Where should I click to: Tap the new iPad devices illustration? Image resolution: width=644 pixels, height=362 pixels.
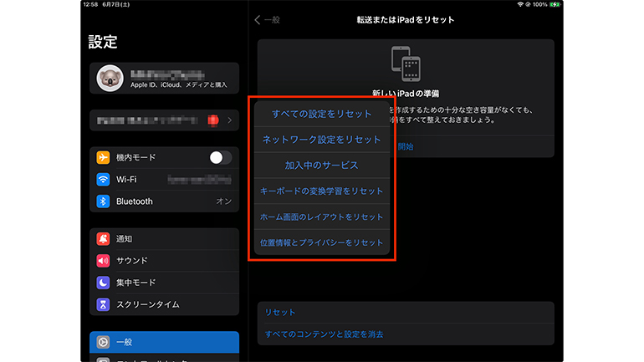click(406, 64)
